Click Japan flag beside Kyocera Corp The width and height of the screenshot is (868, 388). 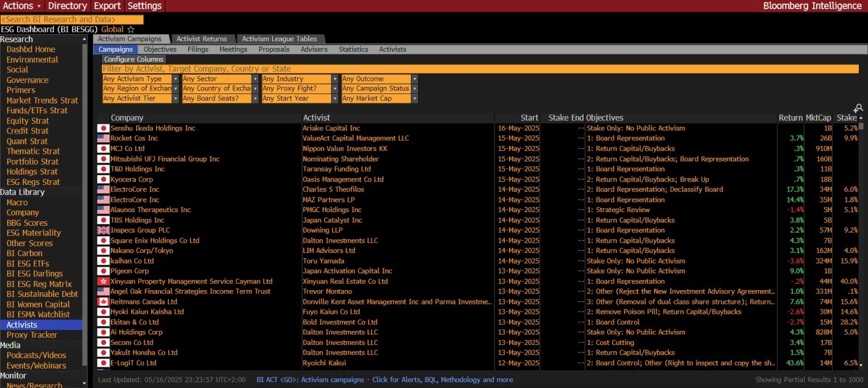click(x=103, y=179)
